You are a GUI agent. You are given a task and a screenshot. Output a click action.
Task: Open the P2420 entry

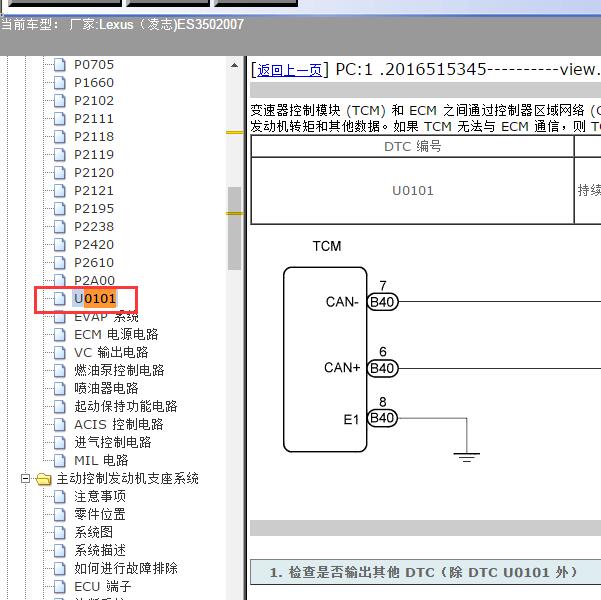[94, 245]
